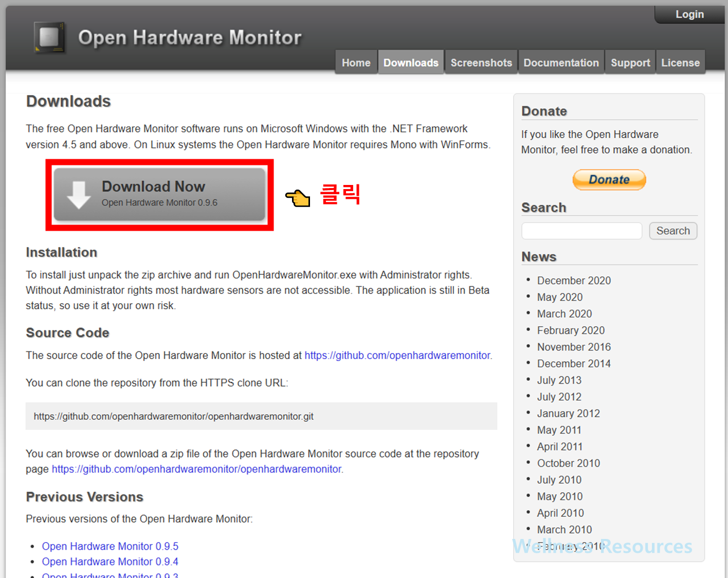The width and height of the screenshot is (728, 578).
Task: Open the github.com/openhardwaremonitor source link
Action: (397, 356)
